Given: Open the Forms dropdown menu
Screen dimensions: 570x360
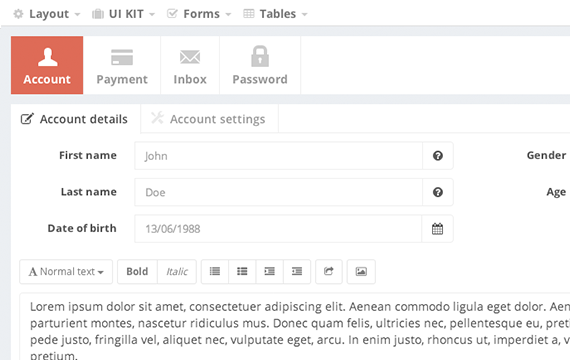Looking at the screenshot, I should coord(199,14).
